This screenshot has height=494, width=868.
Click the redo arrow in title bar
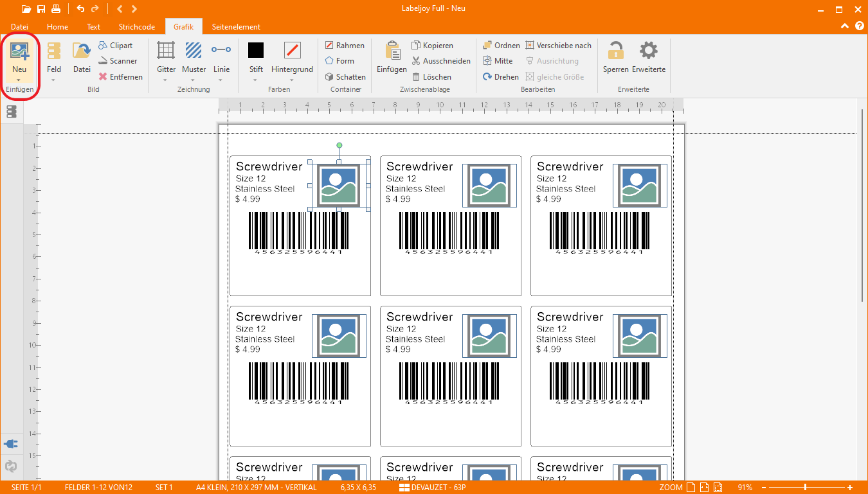pos(95,8)
